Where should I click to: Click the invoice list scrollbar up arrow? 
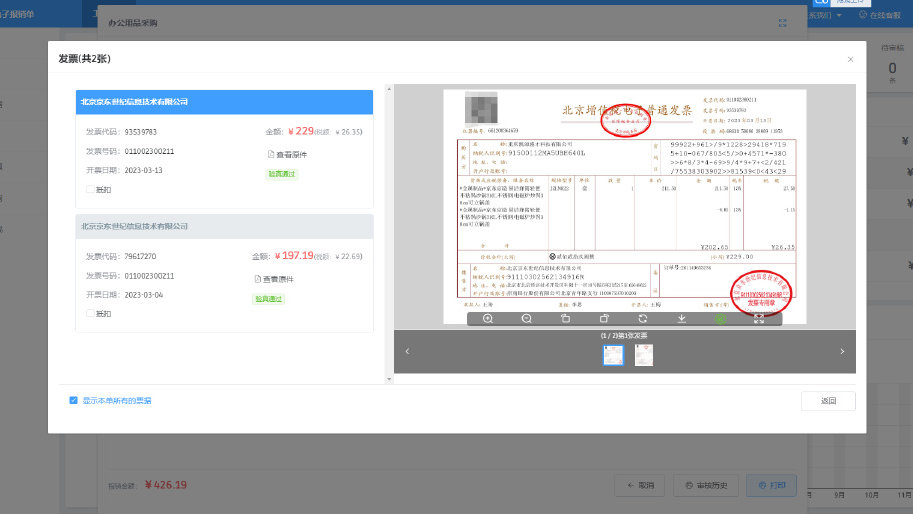(x=389, y=89)
